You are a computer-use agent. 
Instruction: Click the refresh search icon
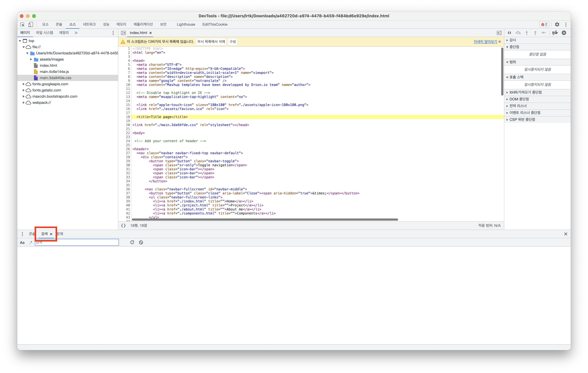132,242
